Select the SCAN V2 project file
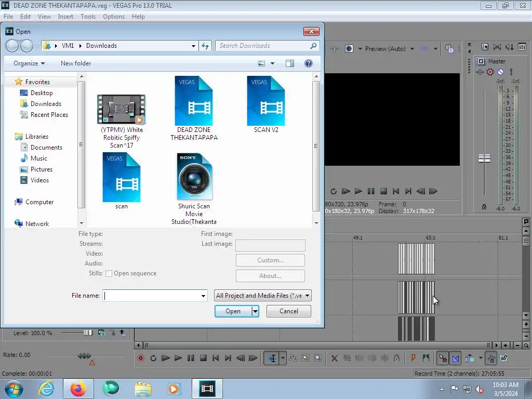Viewport: 532px width, 399px height. tap(266, 104)
